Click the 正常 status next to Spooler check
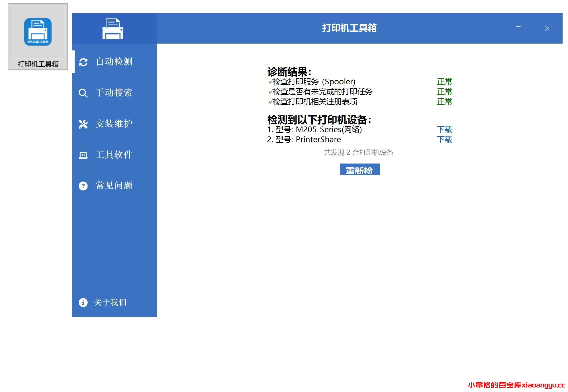This screenshot has width=568, height=392. point(444,82)
